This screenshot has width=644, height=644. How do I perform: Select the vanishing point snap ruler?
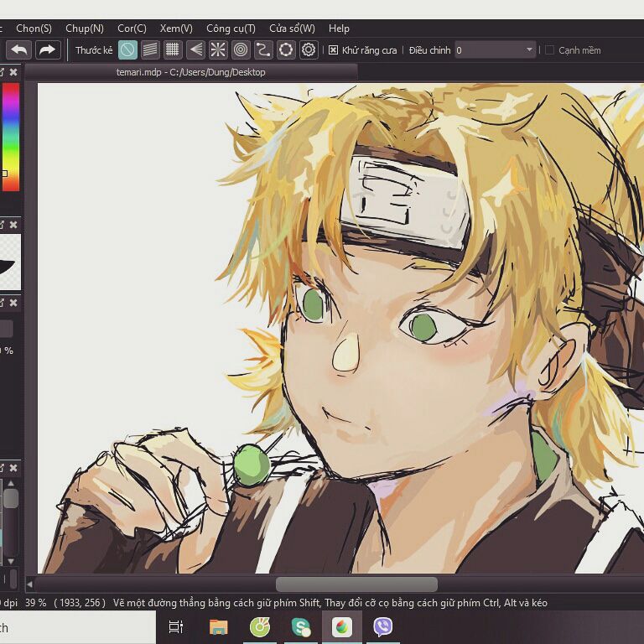pos(195,50)
